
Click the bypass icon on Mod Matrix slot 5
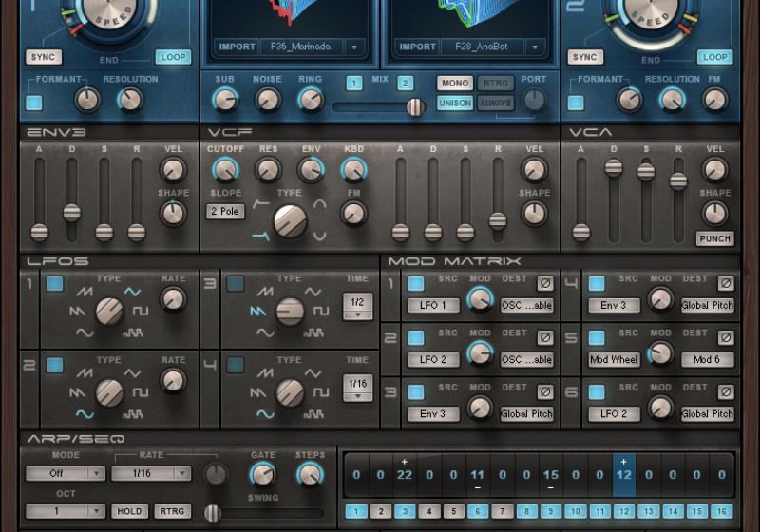tap(726, 337)
